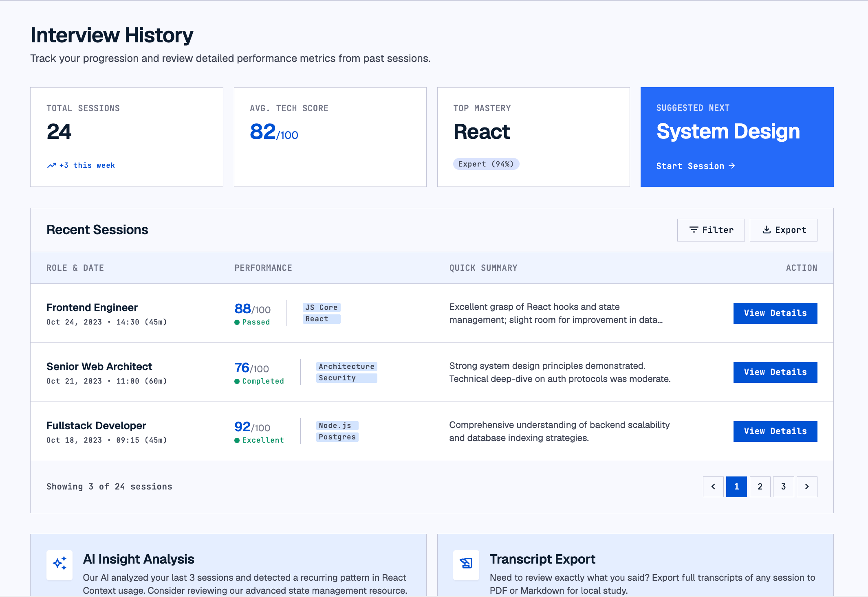
Task: Start the suggested System Design session
Action: click(695, 166)
